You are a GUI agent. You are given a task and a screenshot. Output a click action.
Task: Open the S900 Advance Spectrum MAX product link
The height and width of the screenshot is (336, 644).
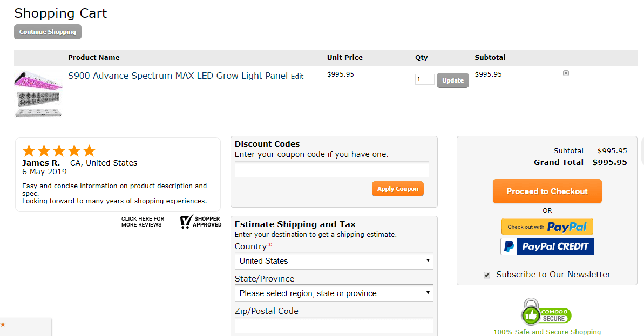[x=178, y=76]
